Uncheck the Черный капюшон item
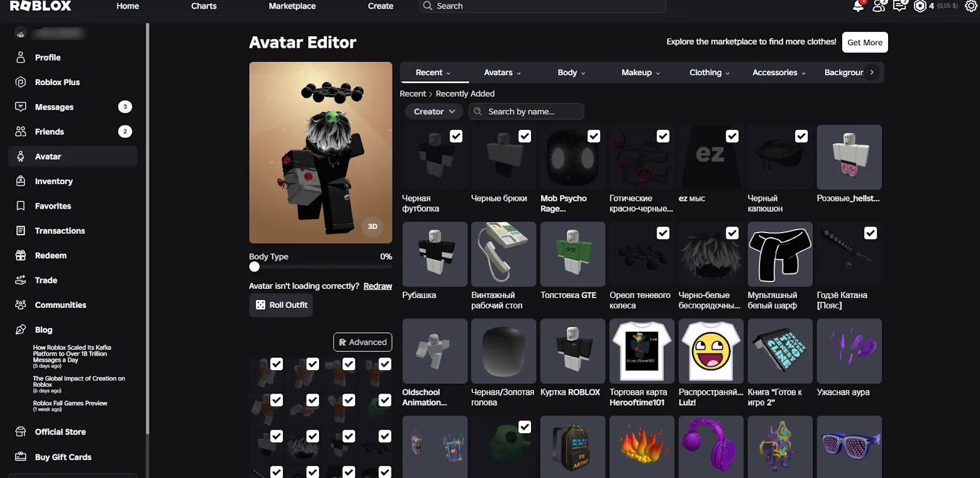The height and width of the screenshot is (478, 980). click(801, 136)
